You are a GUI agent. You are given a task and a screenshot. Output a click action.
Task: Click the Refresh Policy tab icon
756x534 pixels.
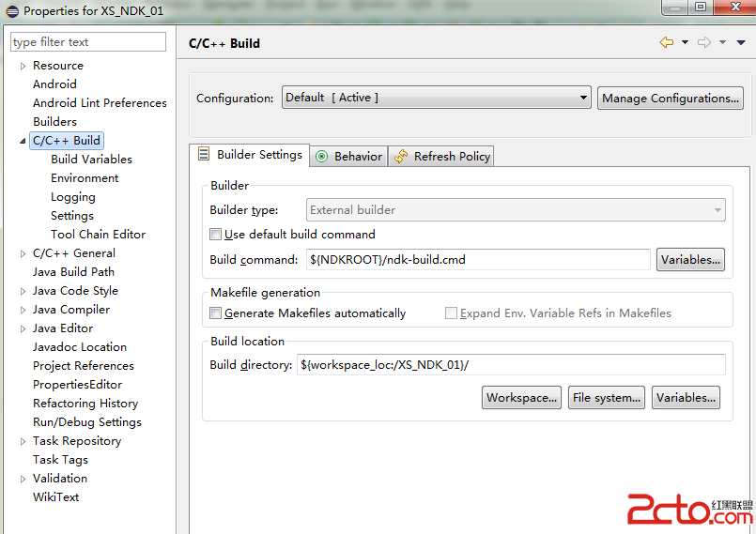(401, 156)
